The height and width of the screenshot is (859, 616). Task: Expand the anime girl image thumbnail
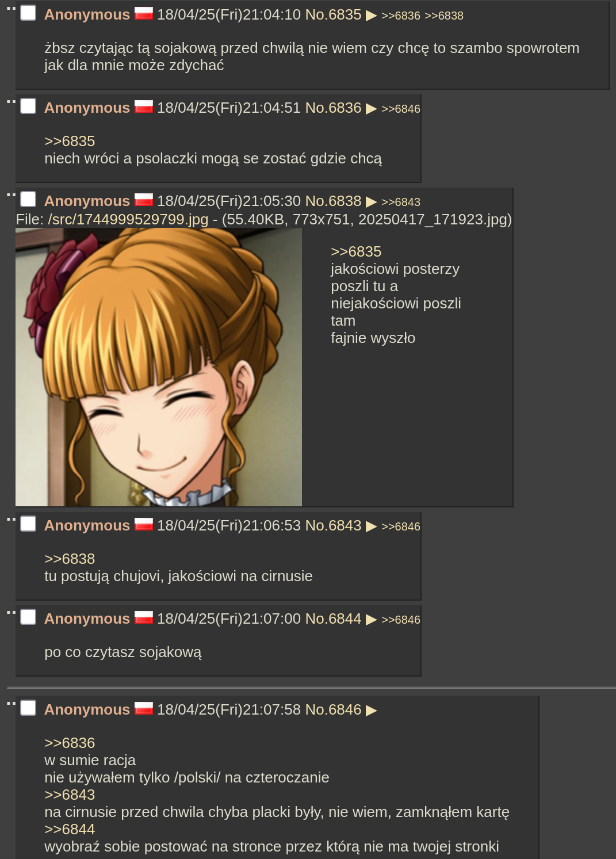159,367
